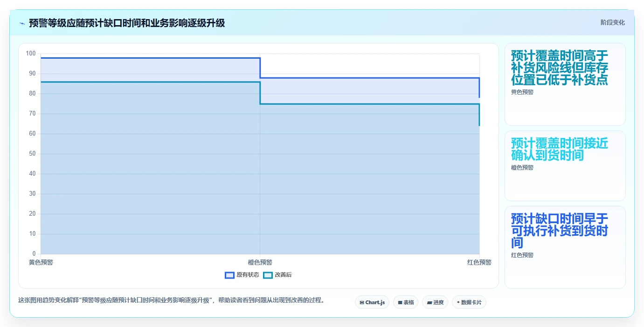Click the y-axis value 0
The height and width of the screenshot is (327, 644).
[34, 254]
